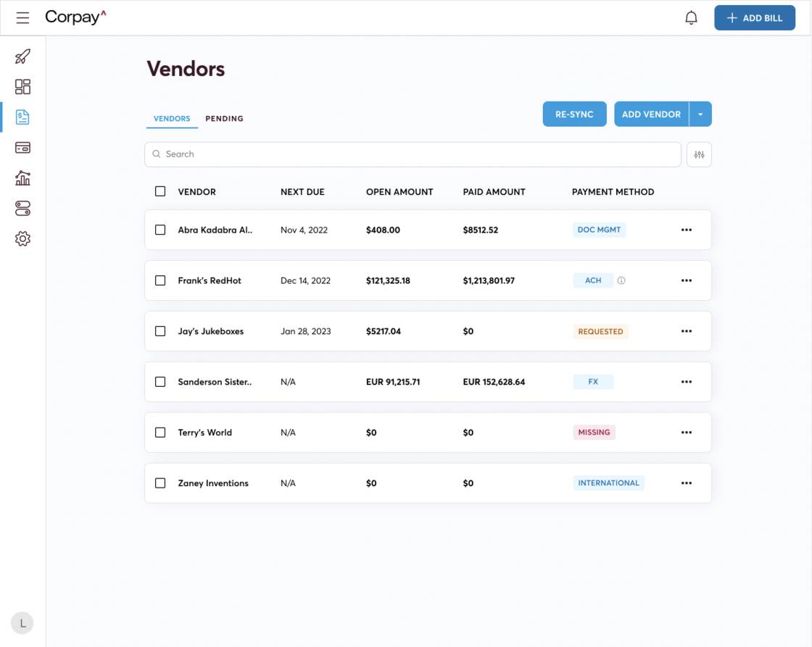Open the more options menu for Jay's Jukeboxes

(686, 331)
